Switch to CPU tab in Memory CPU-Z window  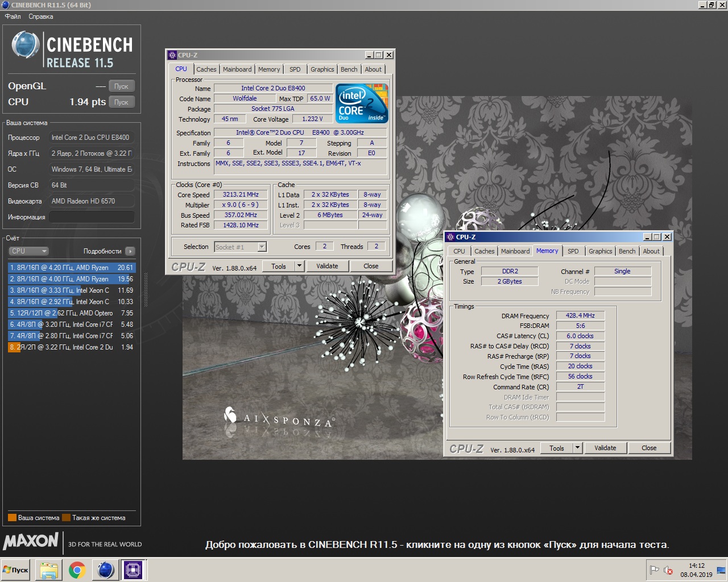click(459, 251)
